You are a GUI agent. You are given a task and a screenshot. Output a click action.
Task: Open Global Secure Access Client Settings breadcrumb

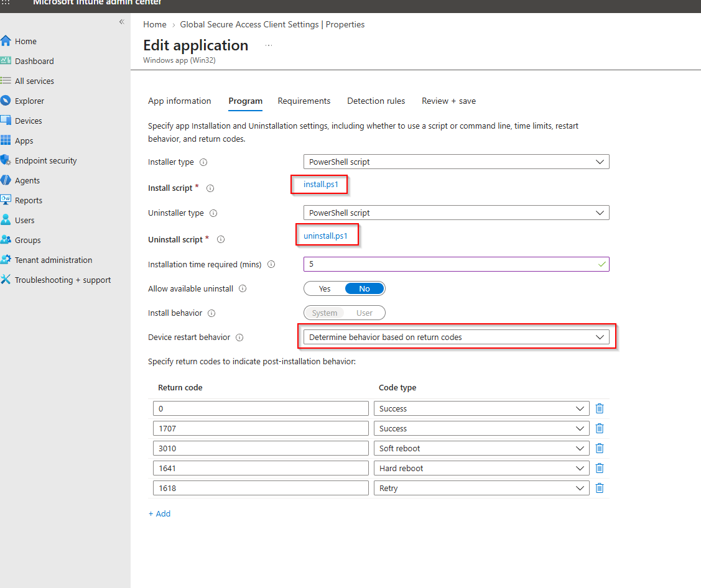coord(272,25)
